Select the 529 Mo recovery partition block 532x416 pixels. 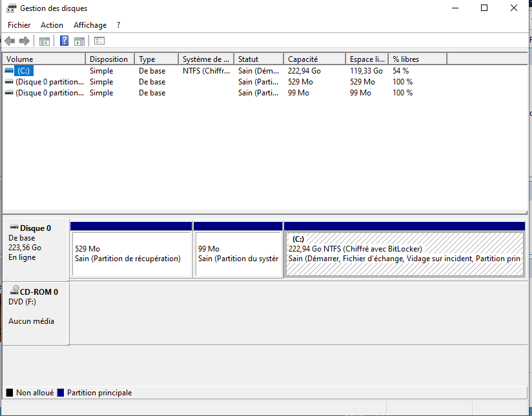point(131,250)
